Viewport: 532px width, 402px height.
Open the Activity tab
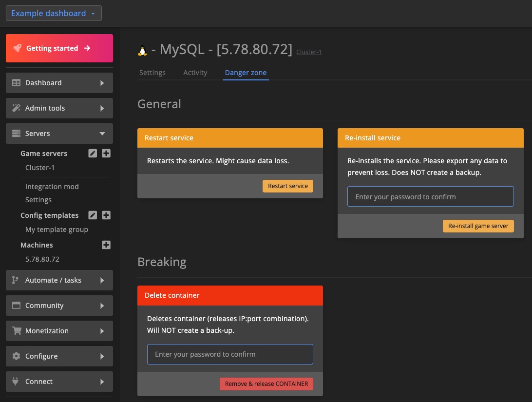click(x=195, y=73)
